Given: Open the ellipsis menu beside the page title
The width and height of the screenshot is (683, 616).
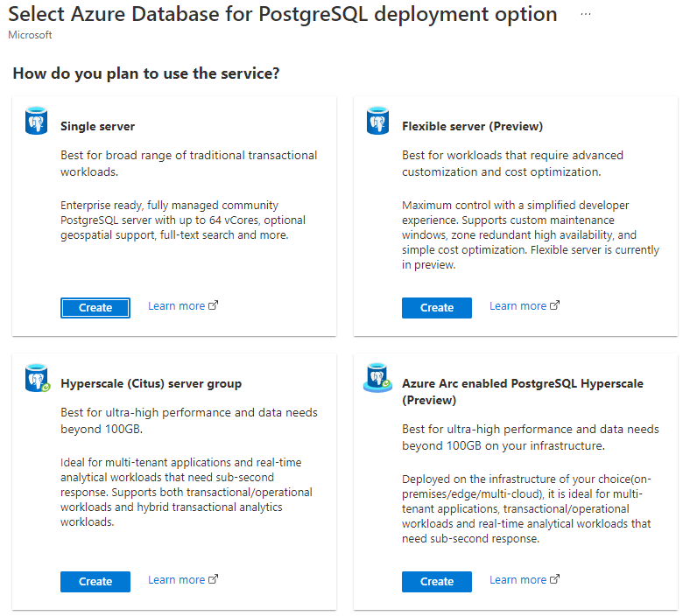Looking at the screenshot, I should 586,14.
